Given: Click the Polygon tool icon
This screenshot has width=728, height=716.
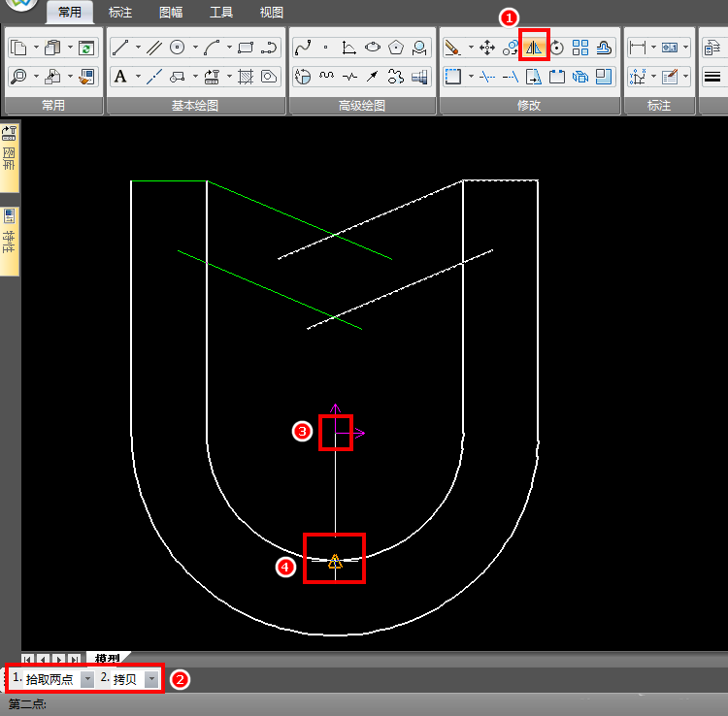Looking at the screenshot, I should [x=396, y=47].
